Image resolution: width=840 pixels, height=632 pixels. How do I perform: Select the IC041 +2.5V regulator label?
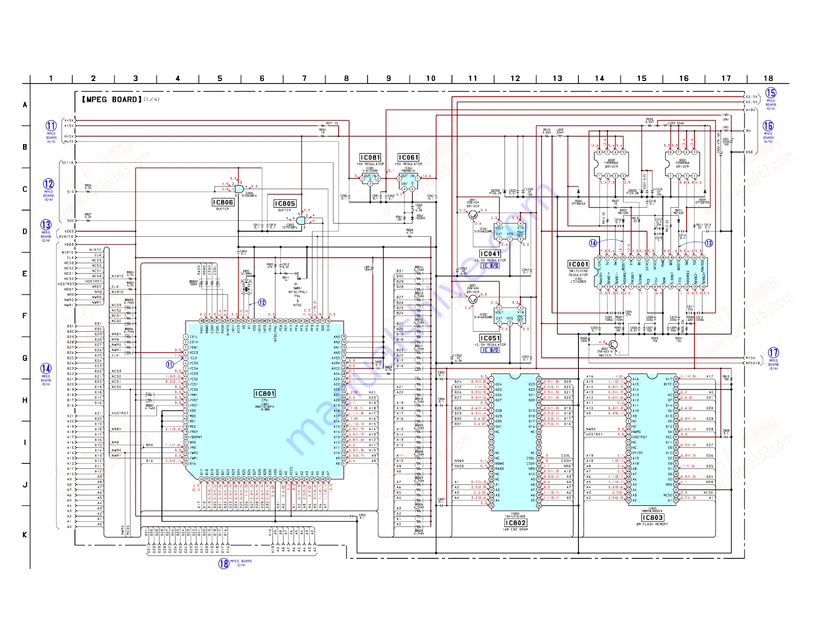pos(490,254)
